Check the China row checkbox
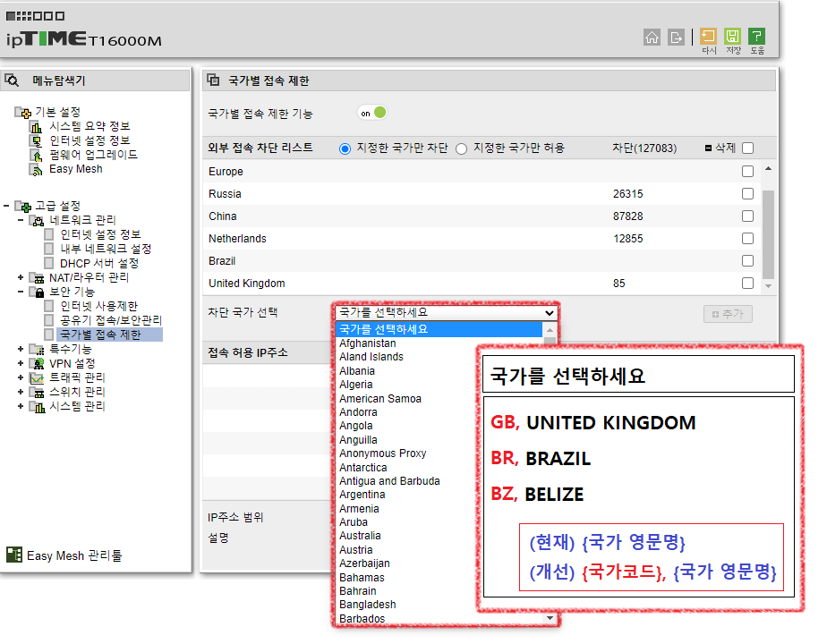Screen dimensions: 827x644 pos(747,216)
